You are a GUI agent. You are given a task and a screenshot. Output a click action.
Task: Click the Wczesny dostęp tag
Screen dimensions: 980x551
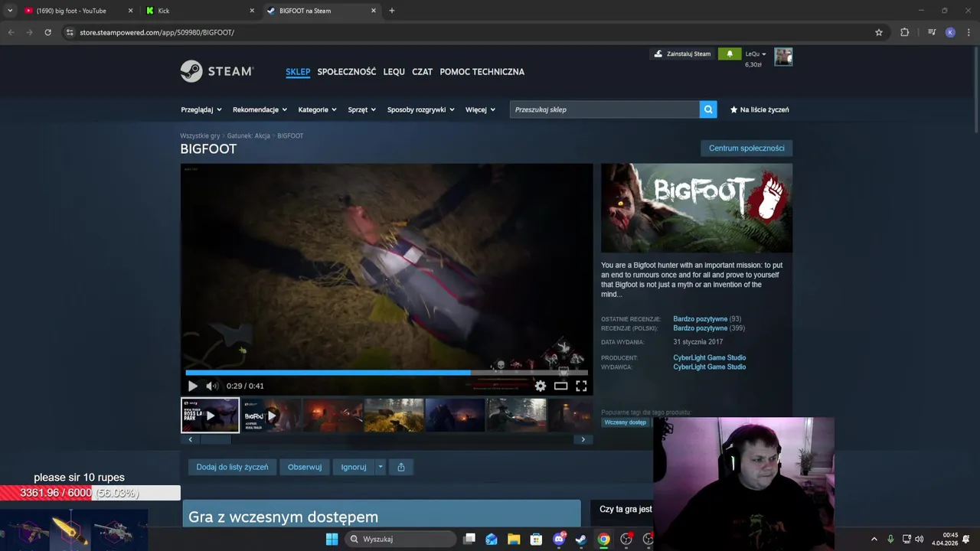(626, 422)
